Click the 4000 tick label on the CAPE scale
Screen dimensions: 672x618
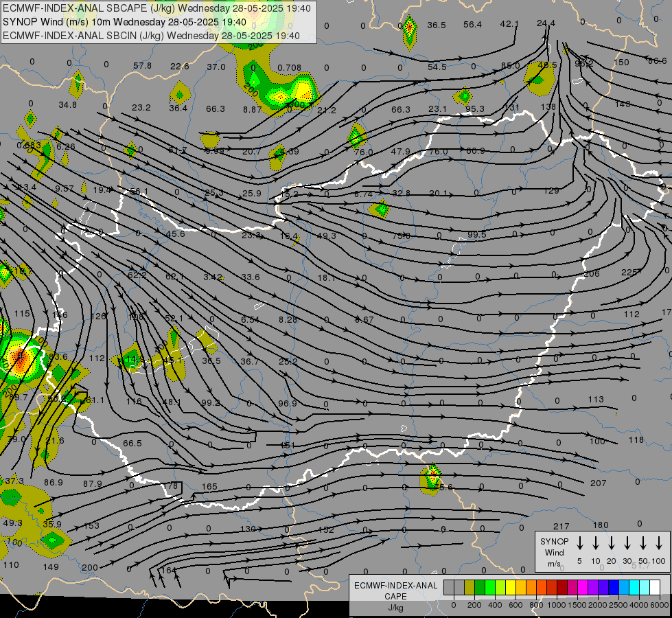[x=639, y=605]
